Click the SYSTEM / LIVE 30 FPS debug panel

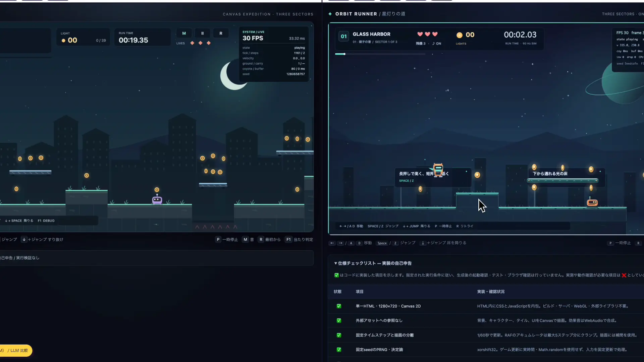274,54
